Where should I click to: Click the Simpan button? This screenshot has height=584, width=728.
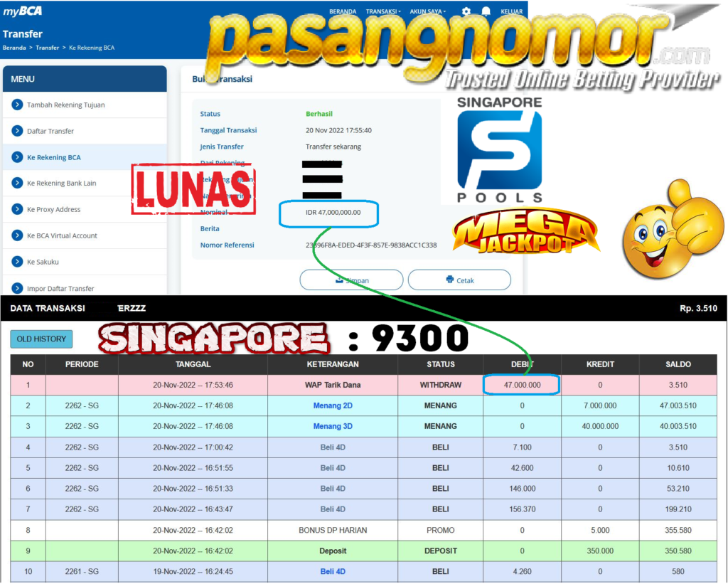pos(351,280)
